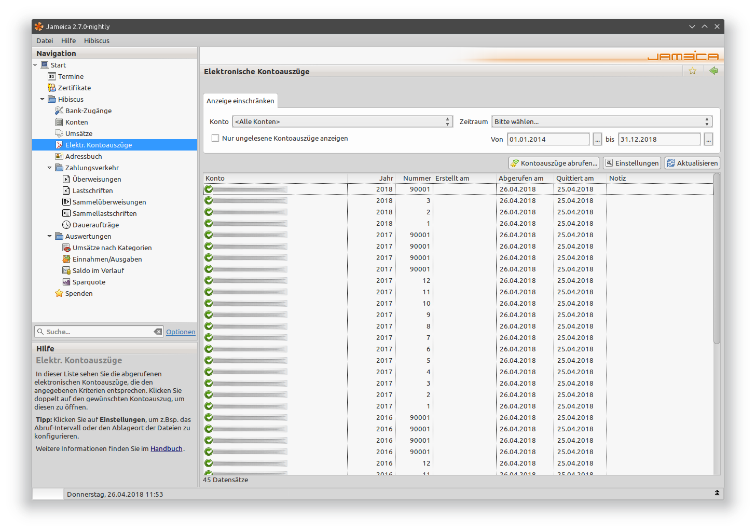Image resolution: width=756 pixels, height=532 pixels.
Task: Collapse the Zahlungsverkehr tree node
Action: point(50,168)
